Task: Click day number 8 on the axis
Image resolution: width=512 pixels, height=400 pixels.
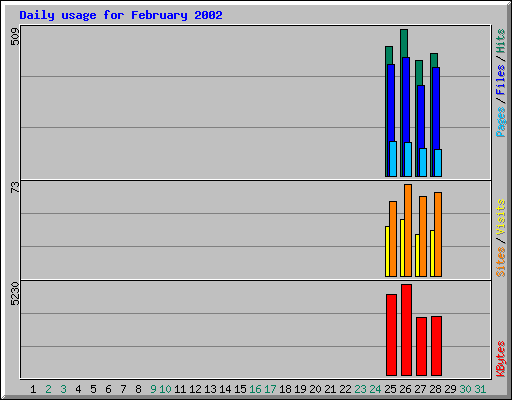Action: point(138,389)
